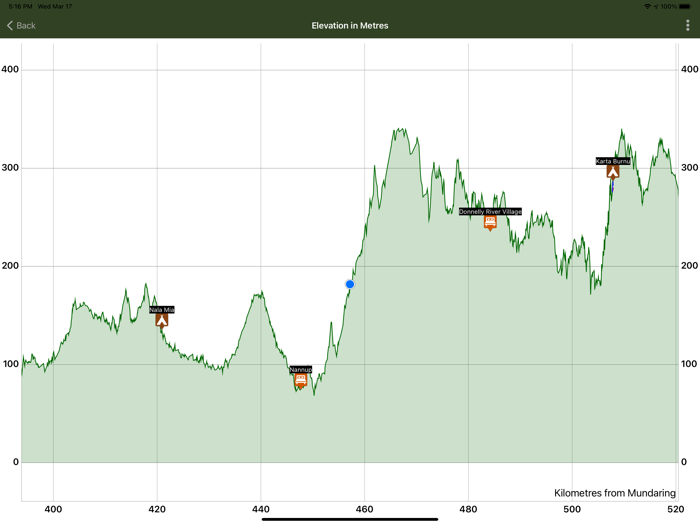Click the right 0 metre axis label

[683, 462]
